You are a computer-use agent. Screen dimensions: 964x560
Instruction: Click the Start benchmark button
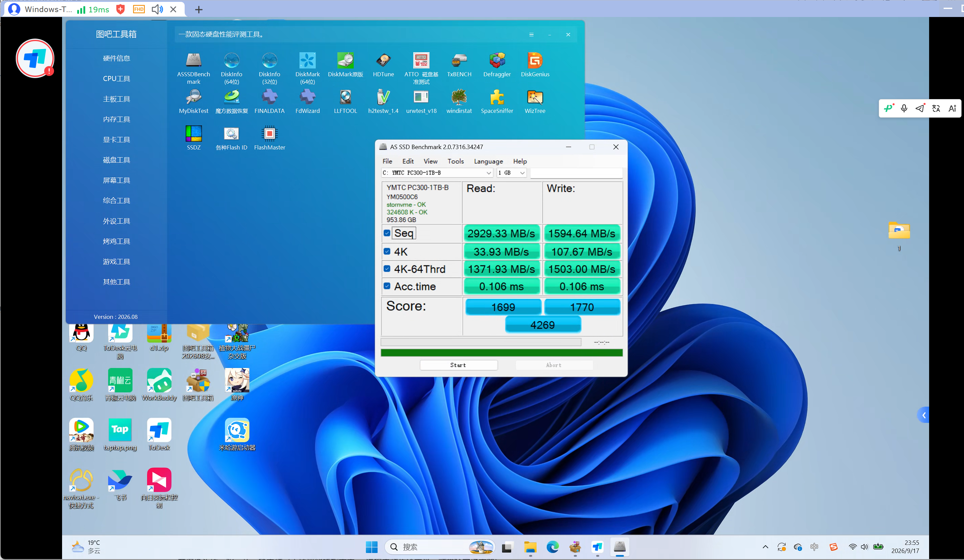tap(458, 365)
